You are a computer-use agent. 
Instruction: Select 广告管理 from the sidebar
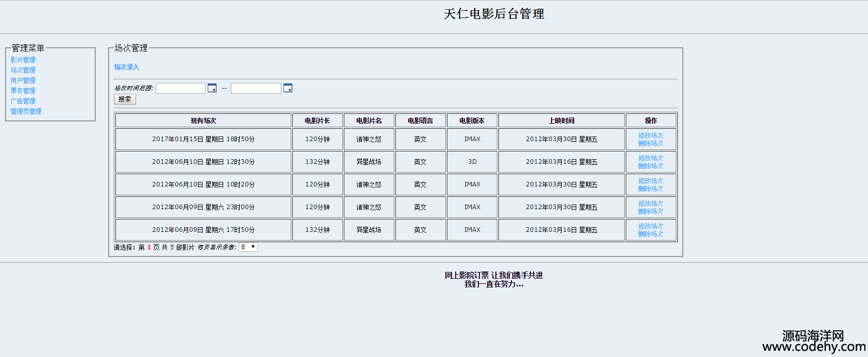click(x=23, y=101)
